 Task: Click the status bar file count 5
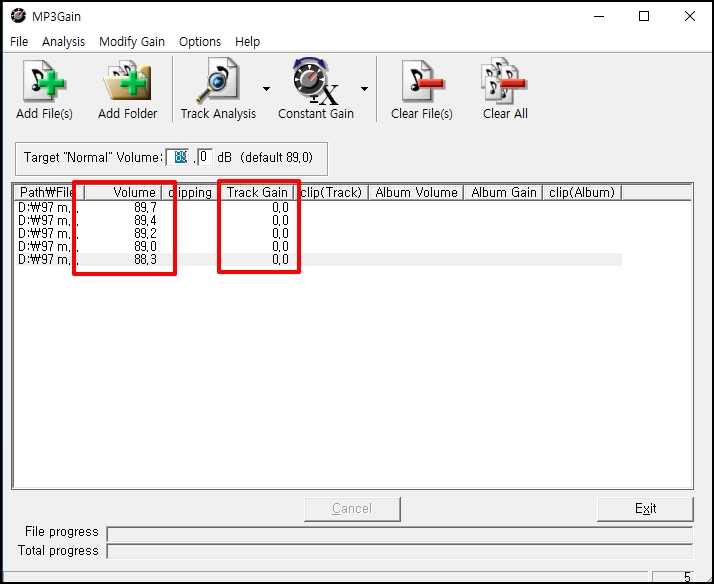(x=673, y=577)
